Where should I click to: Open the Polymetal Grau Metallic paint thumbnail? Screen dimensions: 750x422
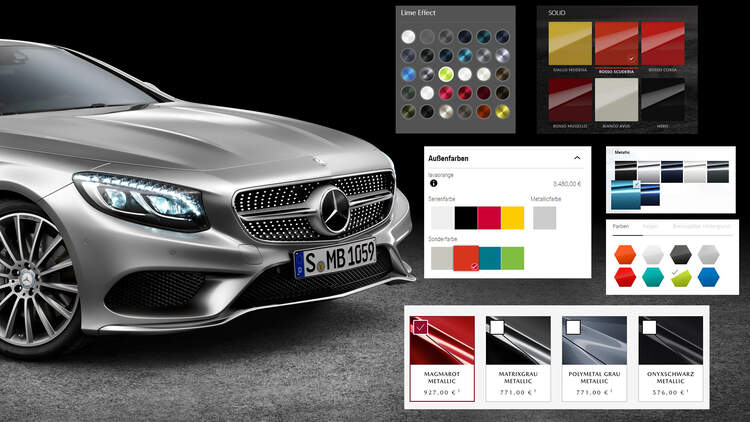594,340
